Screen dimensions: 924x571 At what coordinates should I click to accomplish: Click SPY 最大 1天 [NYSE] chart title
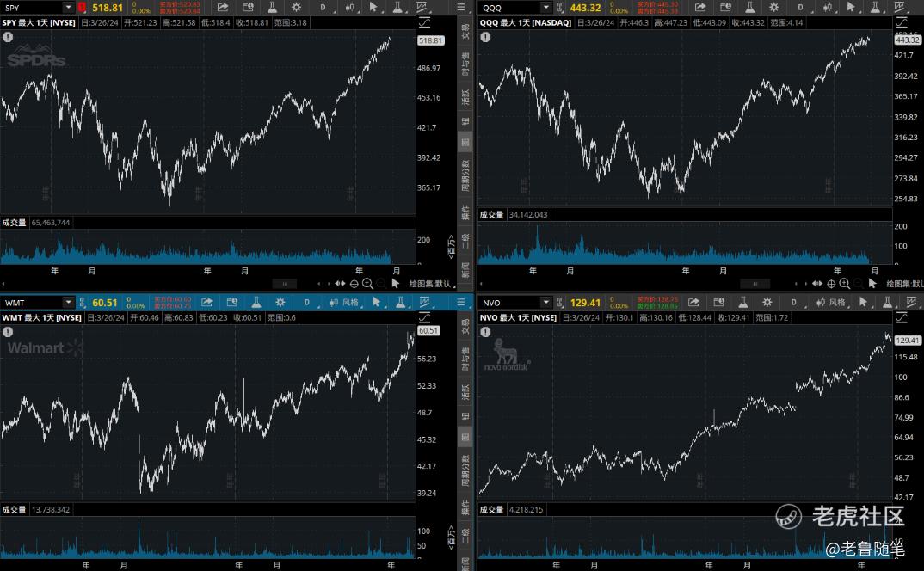click(x=39, y=22)
